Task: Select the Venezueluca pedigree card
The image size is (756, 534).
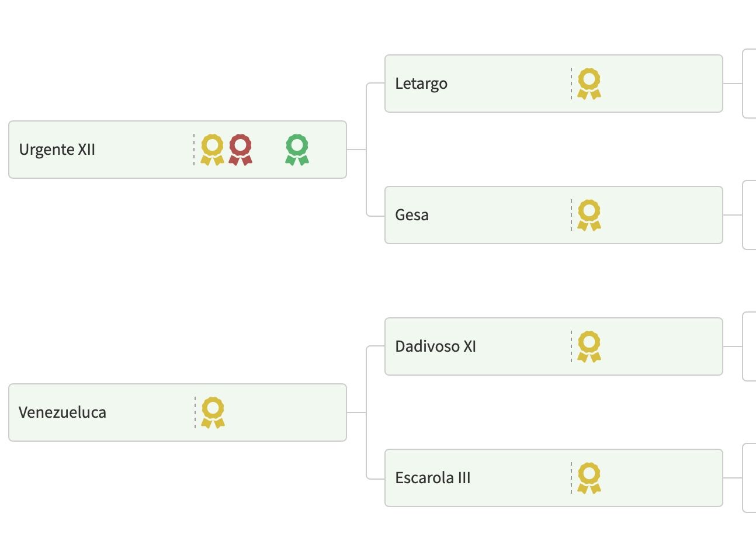Action: [117, 429]
